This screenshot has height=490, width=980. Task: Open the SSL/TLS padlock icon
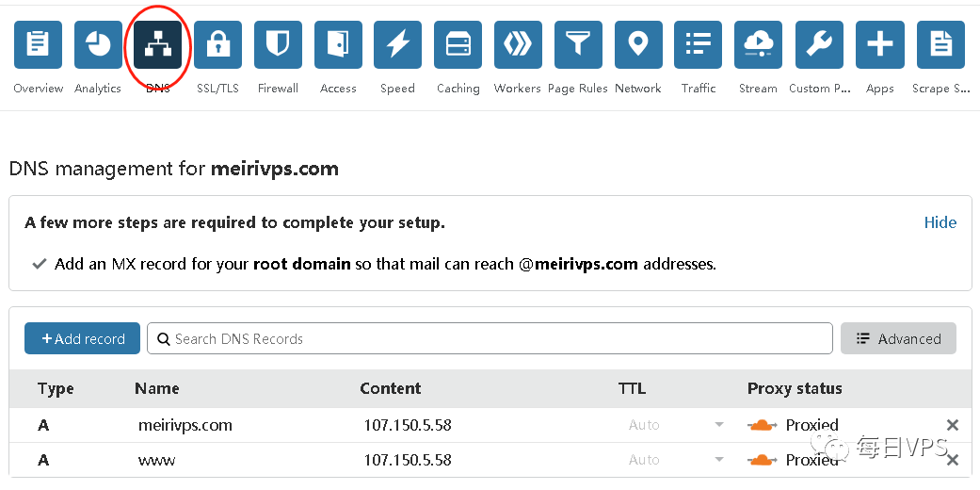tap(217, 44)
